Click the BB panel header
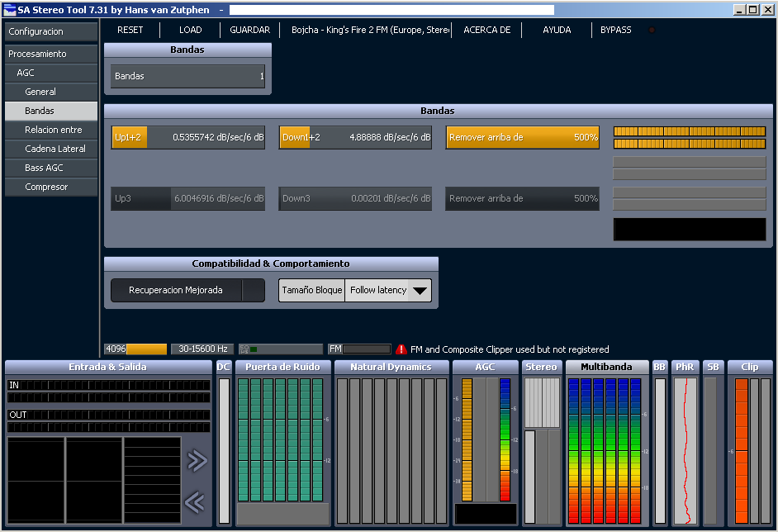The width and height of the screenshot is (778, 532). pos(659,367)
